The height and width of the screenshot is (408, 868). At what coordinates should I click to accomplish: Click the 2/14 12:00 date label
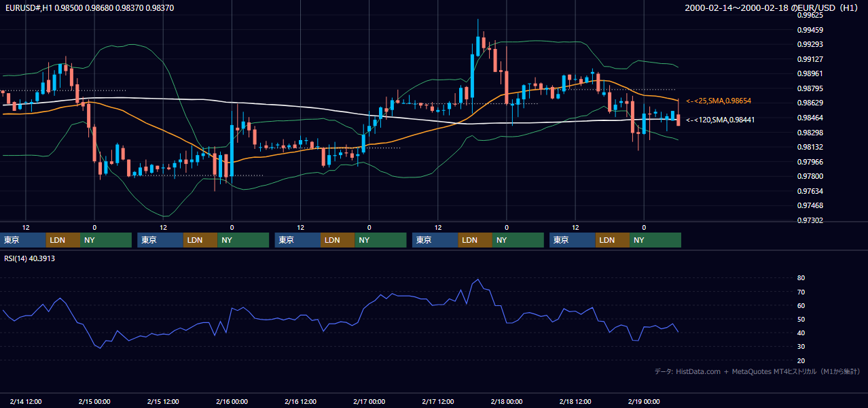click(x=26, y=401)
